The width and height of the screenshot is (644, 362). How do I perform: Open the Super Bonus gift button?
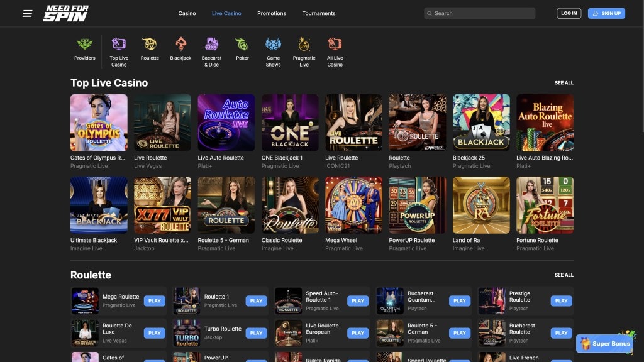tap(605, 344)
